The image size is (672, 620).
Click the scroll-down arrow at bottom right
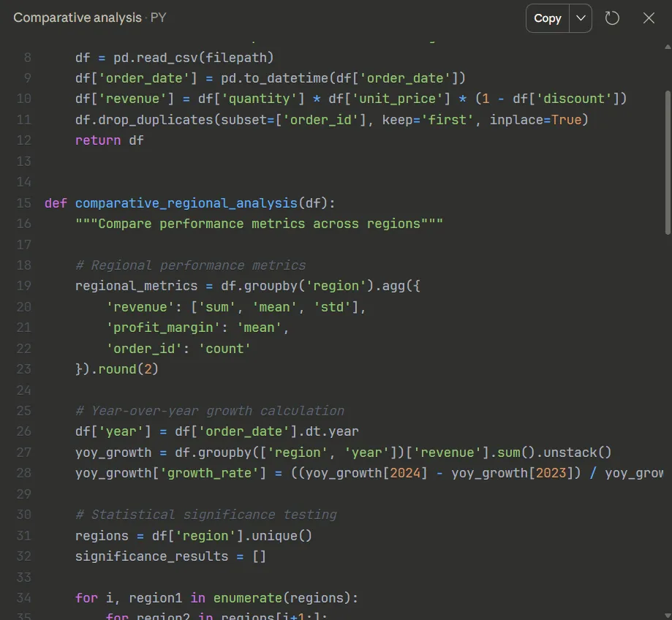click(x=668, y=616)
